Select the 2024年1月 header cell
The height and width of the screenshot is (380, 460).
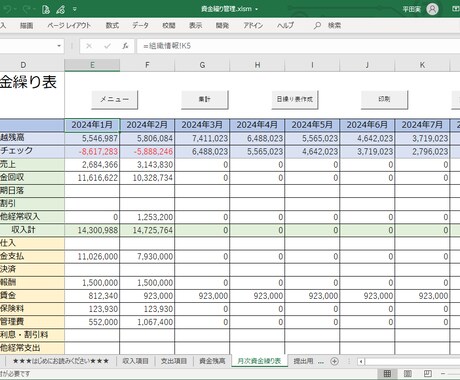click(x=92, y=125)
